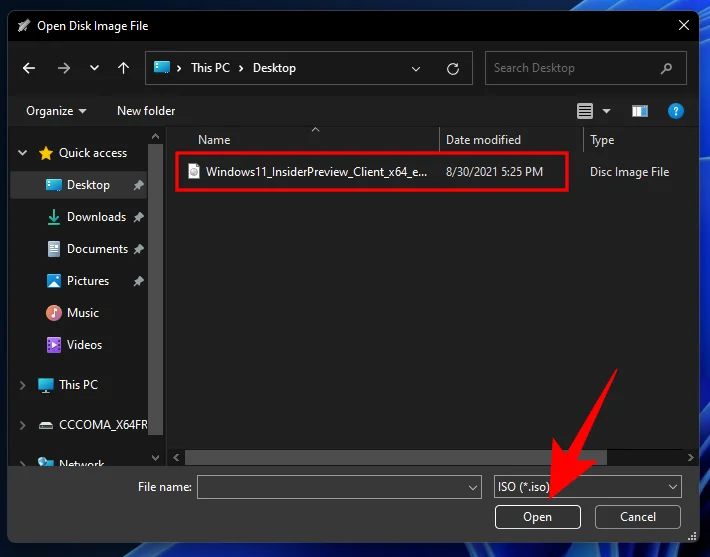Open the Organize menu
710x557 pixels.
pos(56,111)
